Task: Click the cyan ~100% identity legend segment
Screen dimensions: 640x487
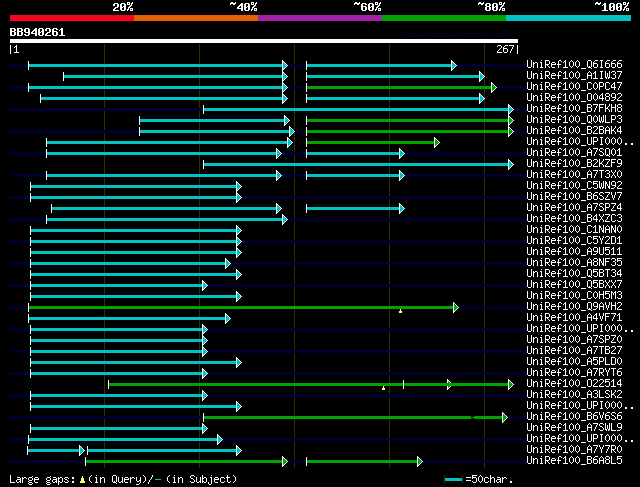Action: pyautogui.click(x=569, y=18)
